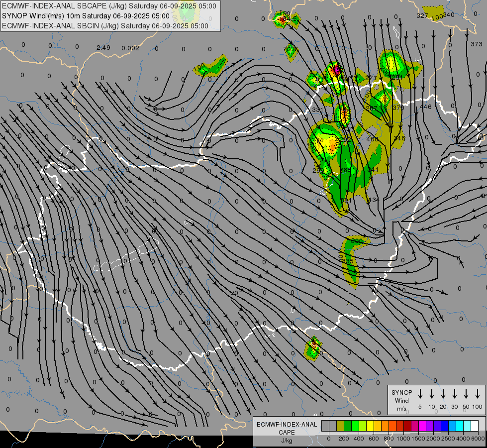Click the 1000 tick label in legend
Screen dimensions: 487x448
coord(403,439)
